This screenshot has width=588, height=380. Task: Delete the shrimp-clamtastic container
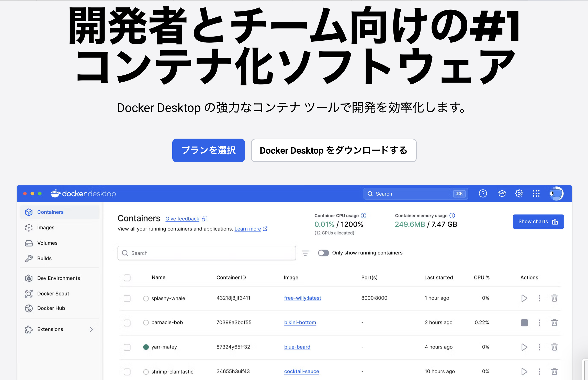pos(554,372)
